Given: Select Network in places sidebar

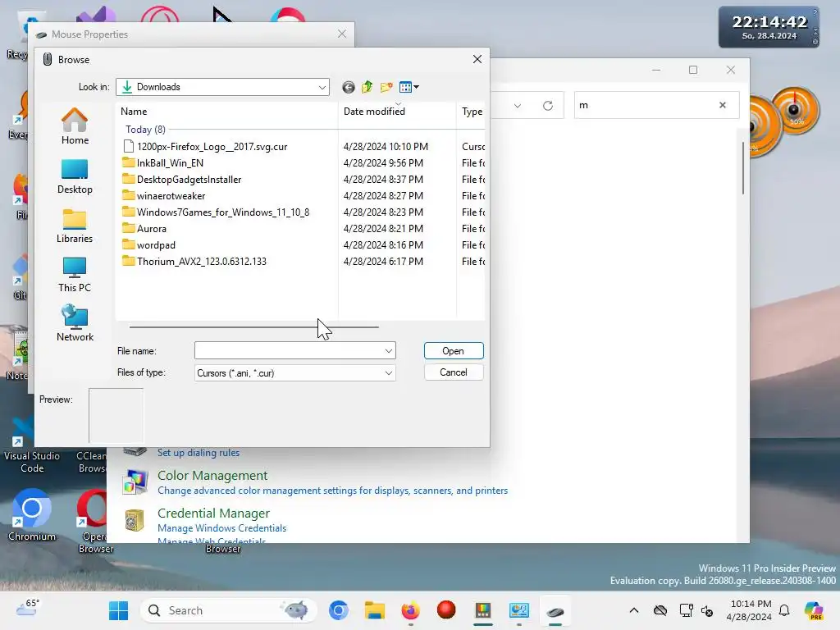Looking at the screenshot, I should tap(75, 323).
